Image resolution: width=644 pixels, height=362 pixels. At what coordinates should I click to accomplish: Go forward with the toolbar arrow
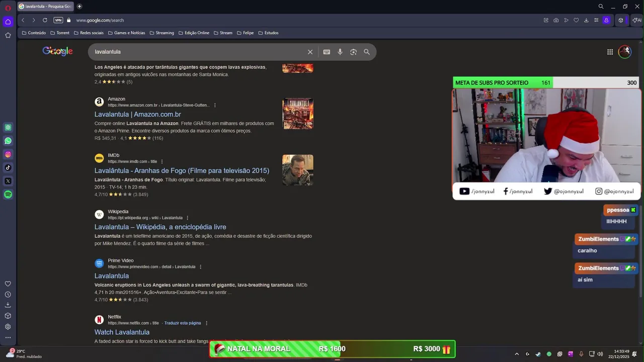[x=34, y=20]
